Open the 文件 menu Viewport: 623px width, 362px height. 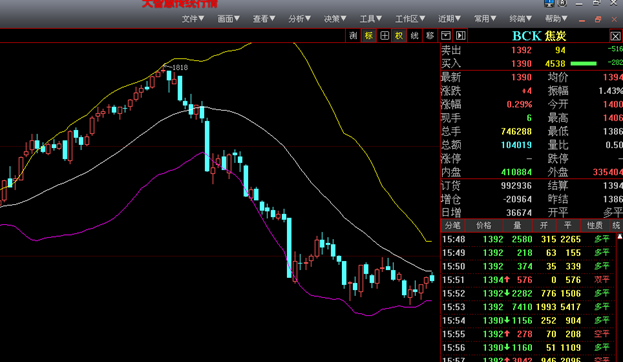pos(193,19)
